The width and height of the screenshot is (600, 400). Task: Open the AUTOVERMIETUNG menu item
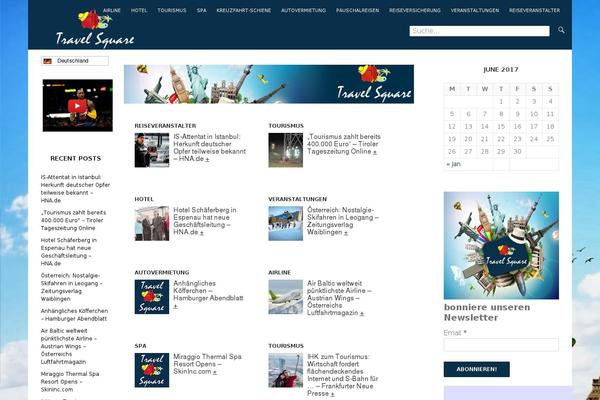(303, 10)
